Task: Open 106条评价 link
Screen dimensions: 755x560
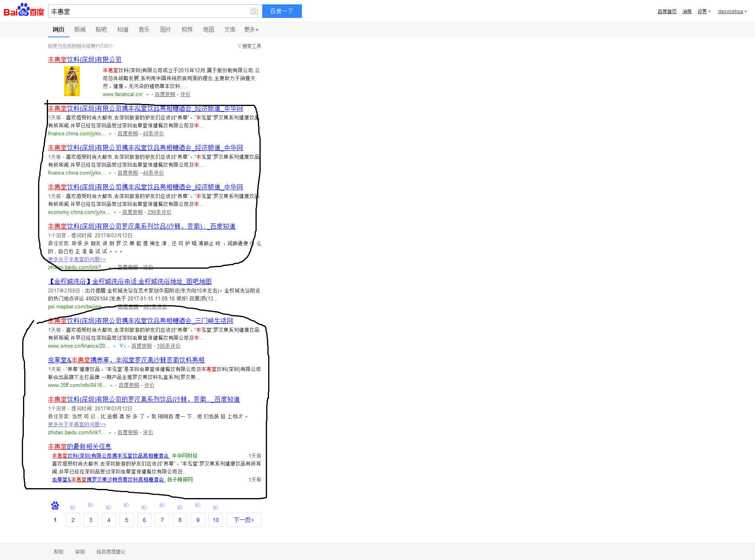Action: coord(169,346)
